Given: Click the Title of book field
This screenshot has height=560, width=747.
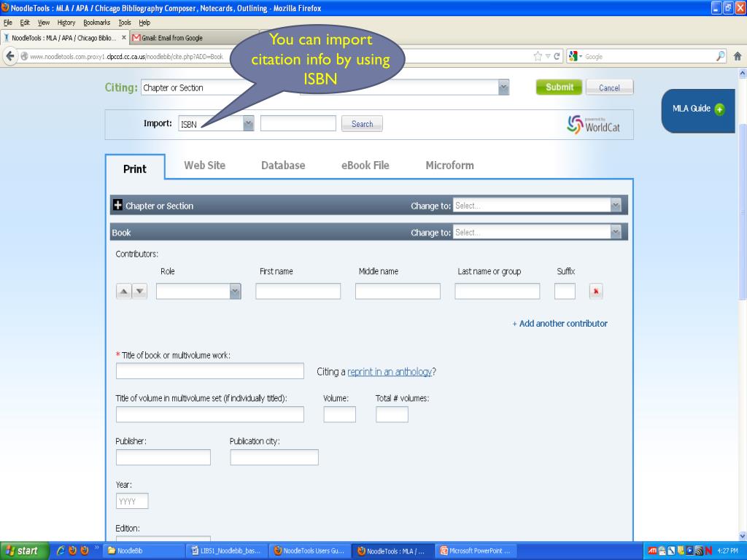Looking at the screenshot, I should click(210, 371).
